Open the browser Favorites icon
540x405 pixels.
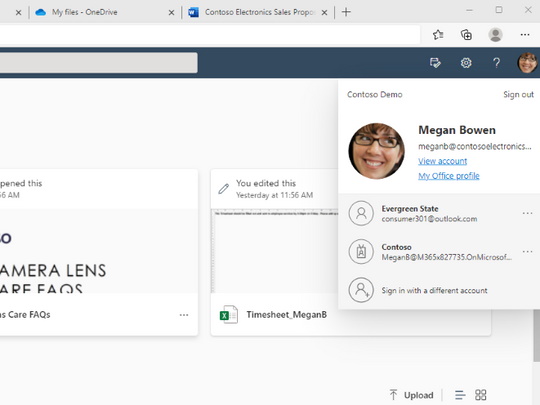438,35
